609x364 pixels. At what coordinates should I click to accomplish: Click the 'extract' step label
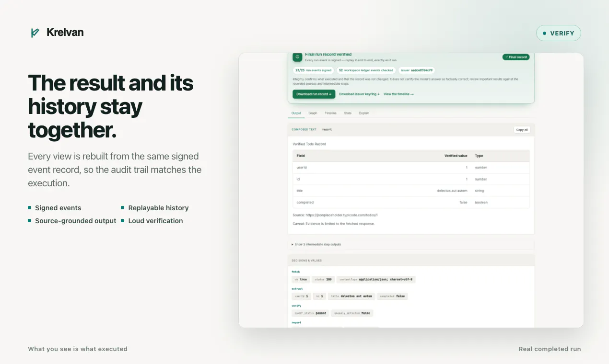297,289
